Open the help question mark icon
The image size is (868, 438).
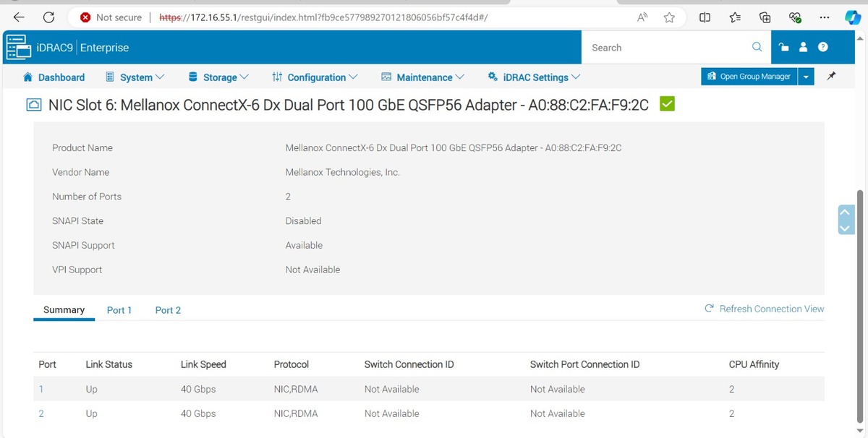tap(822, 48)
